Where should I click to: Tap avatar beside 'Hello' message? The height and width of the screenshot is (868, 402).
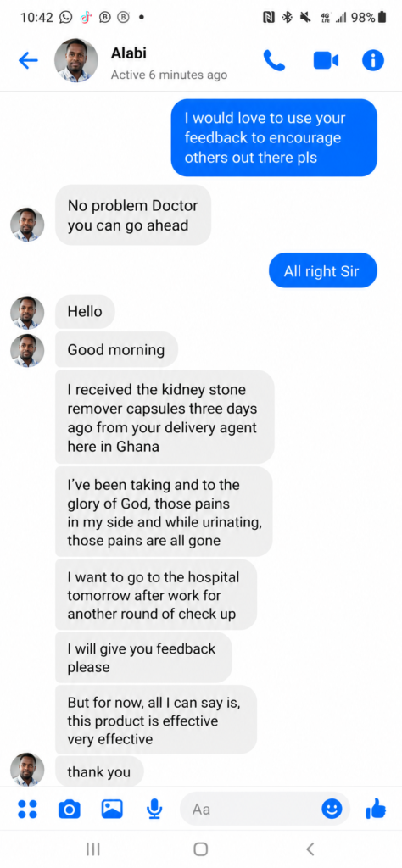[x=27, y=313]
